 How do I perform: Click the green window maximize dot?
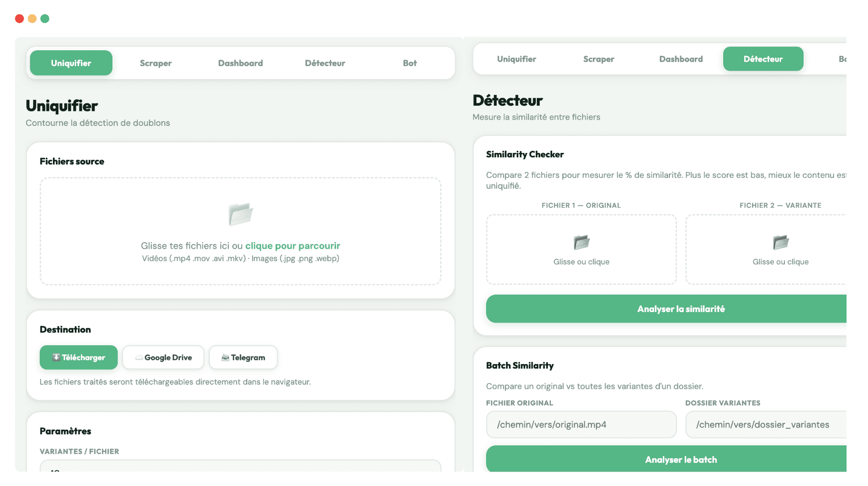coord(45,19)
